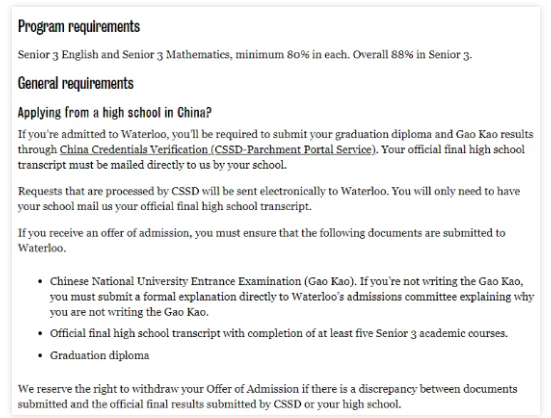Click the words 'minimum 80% in each'
551x418 pixels.
click(x=291, y=55)
